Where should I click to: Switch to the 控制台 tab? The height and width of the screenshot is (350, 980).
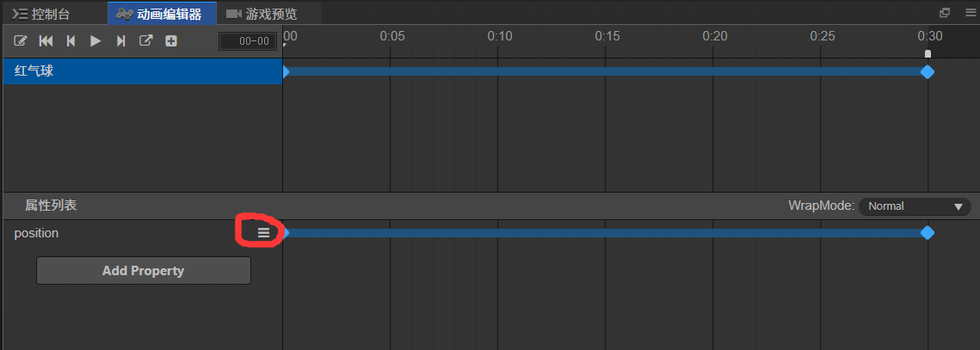click(x=40, y=14)
